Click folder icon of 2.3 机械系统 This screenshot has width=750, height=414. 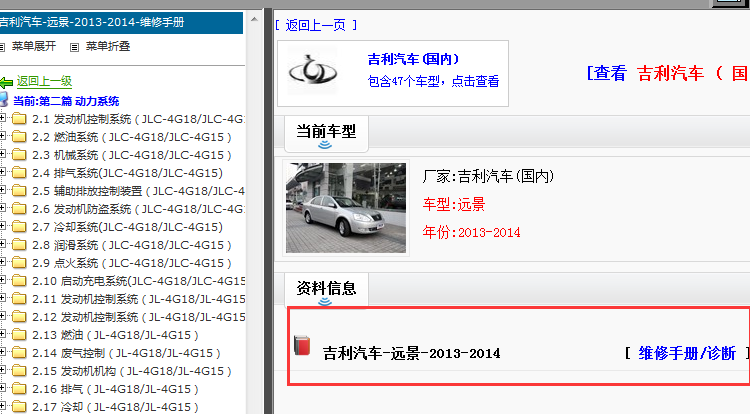click(19, 155)
